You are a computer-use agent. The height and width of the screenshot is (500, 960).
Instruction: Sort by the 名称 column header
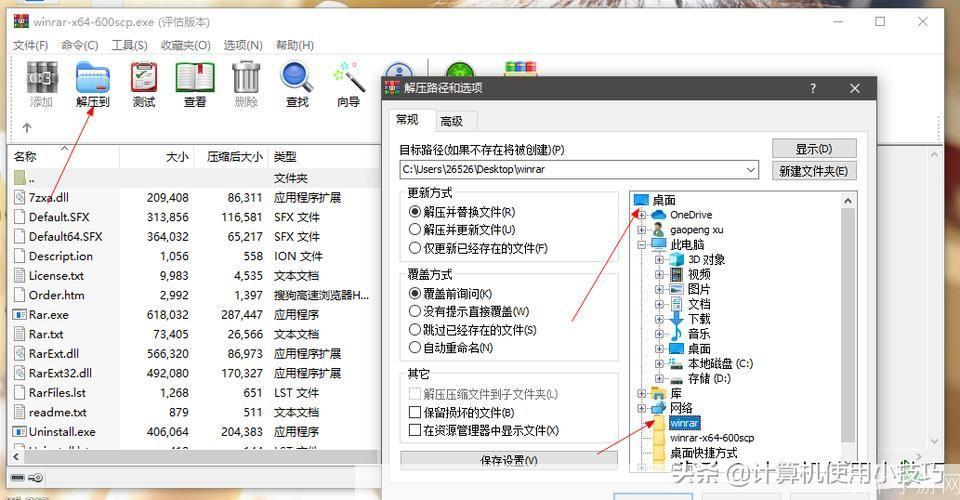coord(63,157)
